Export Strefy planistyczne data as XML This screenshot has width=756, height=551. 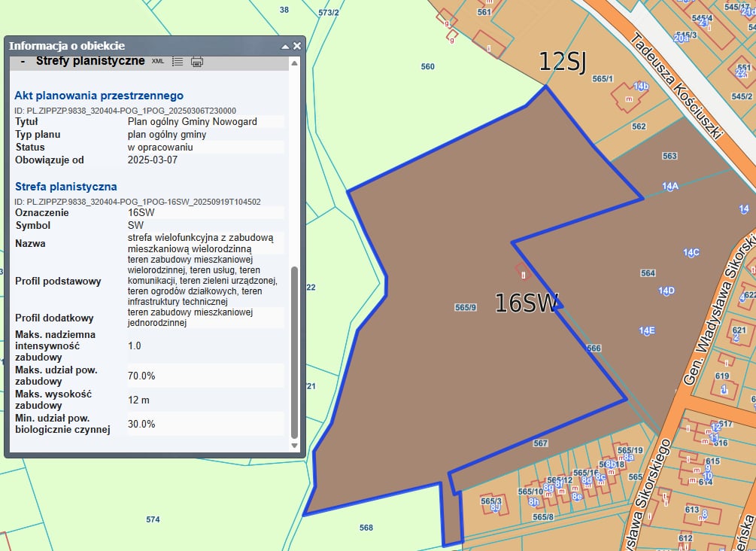point(158,61)
